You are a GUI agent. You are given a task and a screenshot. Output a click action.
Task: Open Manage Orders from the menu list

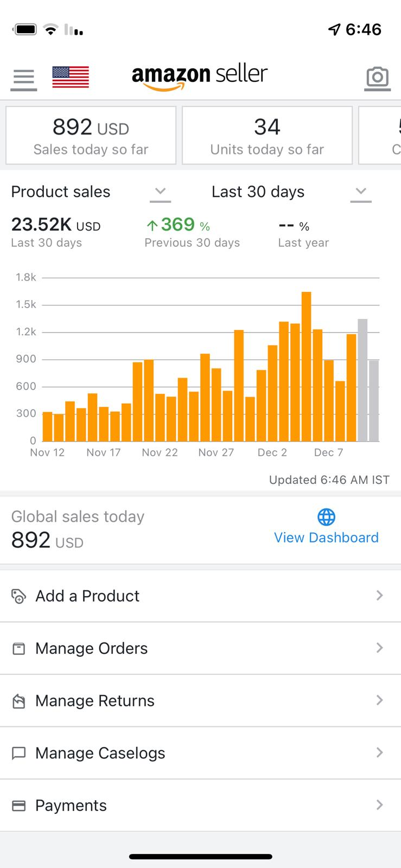91,648
